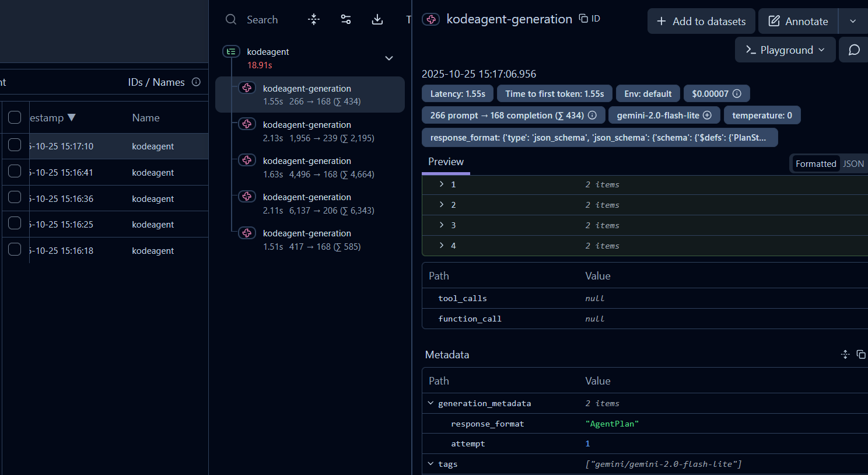Click into the trace Search field
Screen dimensions: 868x475
[262, 20]
